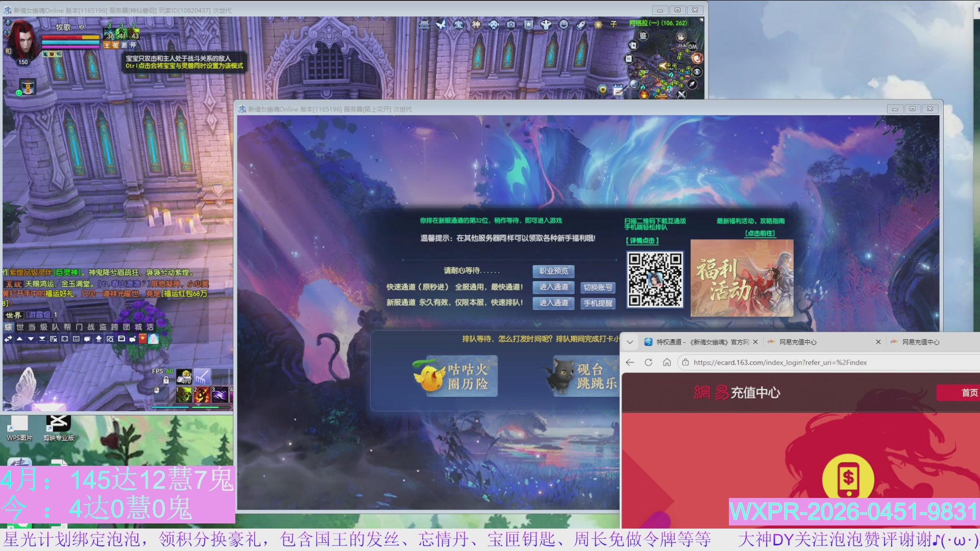The height and width of the screenshot is (551, 980).
Task: Switch to the 世 world chat tab
Action: point(20,327)
